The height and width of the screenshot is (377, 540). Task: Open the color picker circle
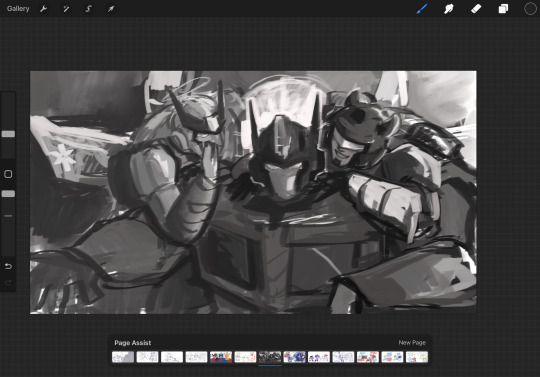[x=530, y=9]
